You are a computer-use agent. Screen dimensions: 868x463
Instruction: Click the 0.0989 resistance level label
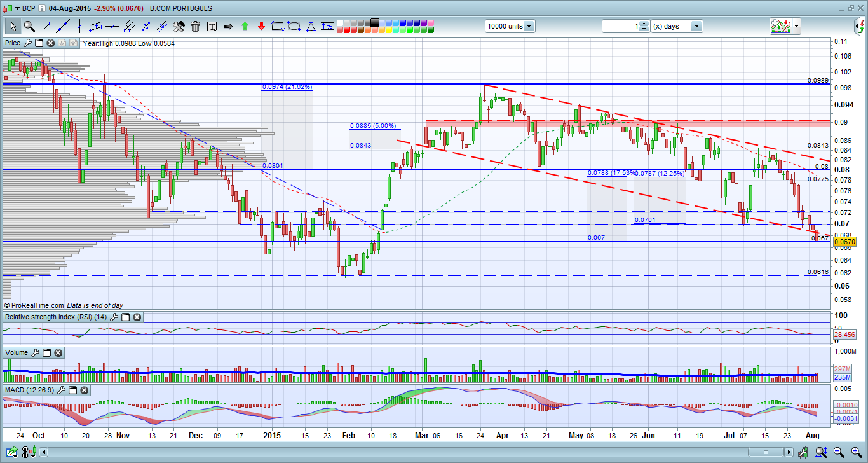818,81
